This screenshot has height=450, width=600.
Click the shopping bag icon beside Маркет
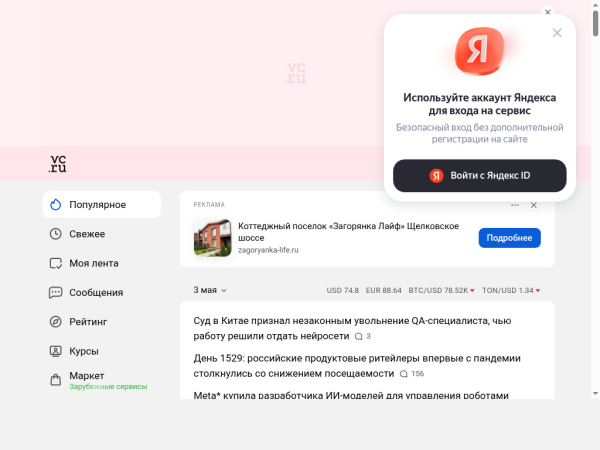(x=55, y=380)
